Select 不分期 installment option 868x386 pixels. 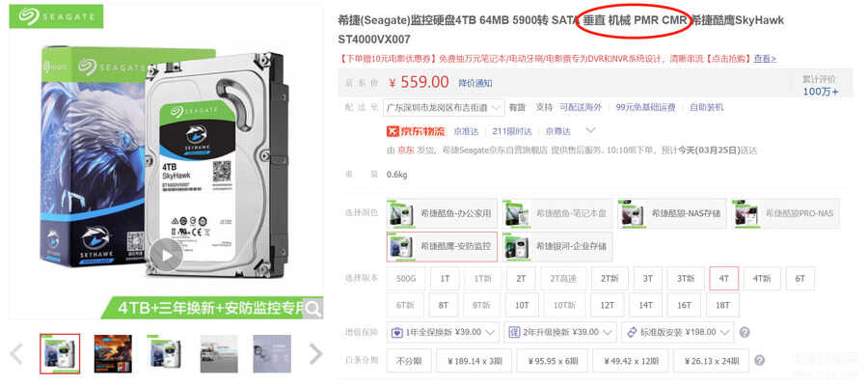(410, 361)
